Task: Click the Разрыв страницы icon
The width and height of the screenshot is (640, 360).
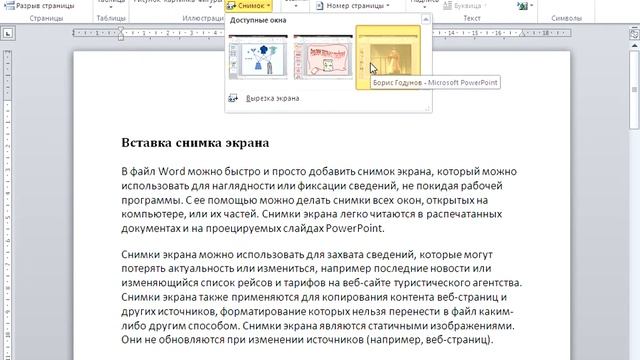Action: [x=9, y=6]
